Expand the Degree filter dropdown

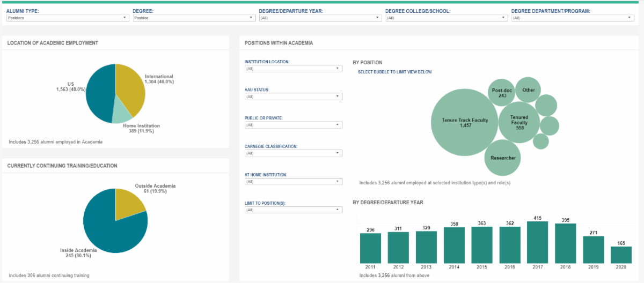(x=194, y=18)
